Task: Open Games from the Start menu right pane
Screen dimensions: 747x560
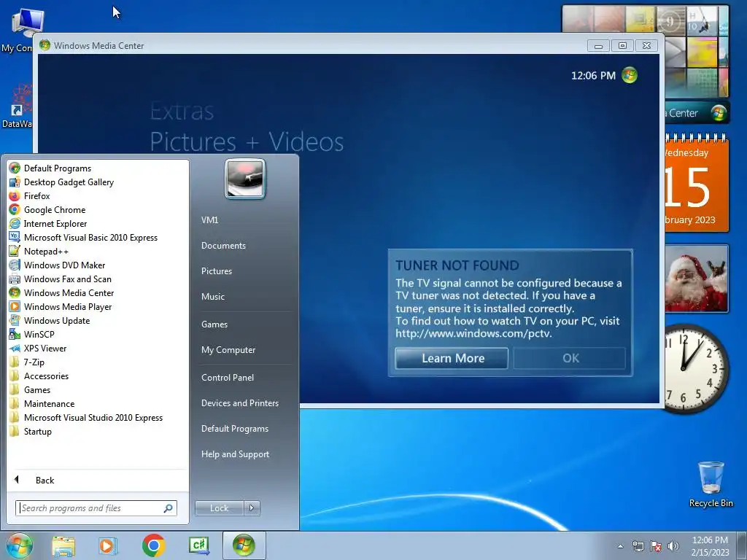Action: coord(214,324)
